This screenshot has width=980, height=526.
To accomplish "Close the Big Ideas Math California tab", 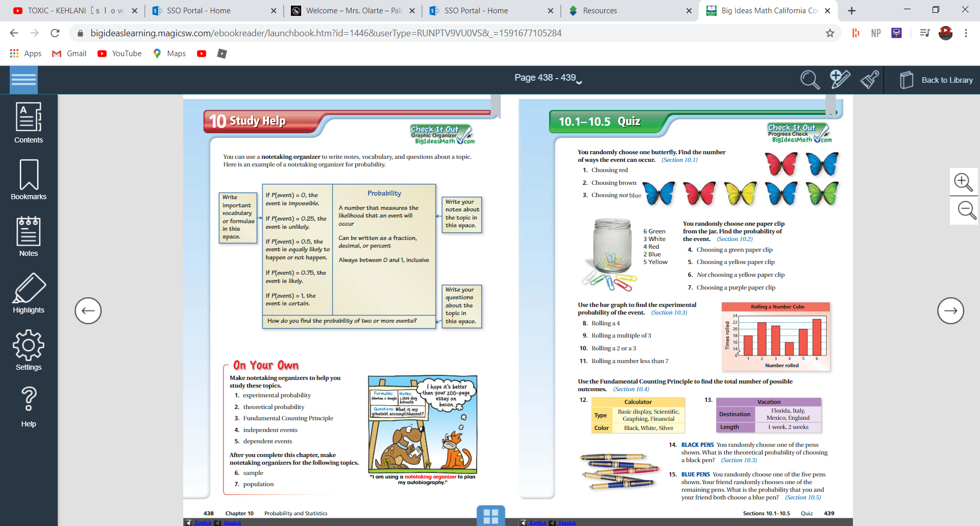I will pyautogui.click(x=827, y=11).
